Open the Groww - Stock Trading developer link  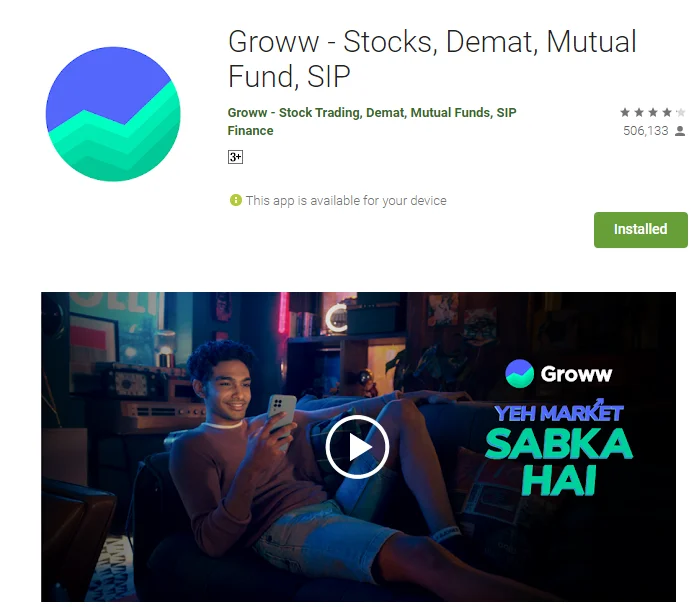(x=372, y=113)
